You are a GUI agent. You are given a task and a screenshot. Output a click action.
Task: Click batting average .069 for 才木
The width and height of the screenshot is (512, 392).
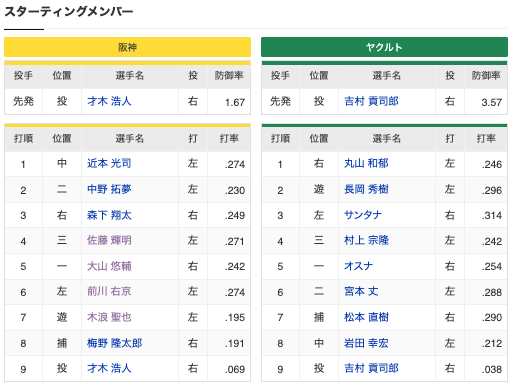pyautogui.click(x=235, y=369)
